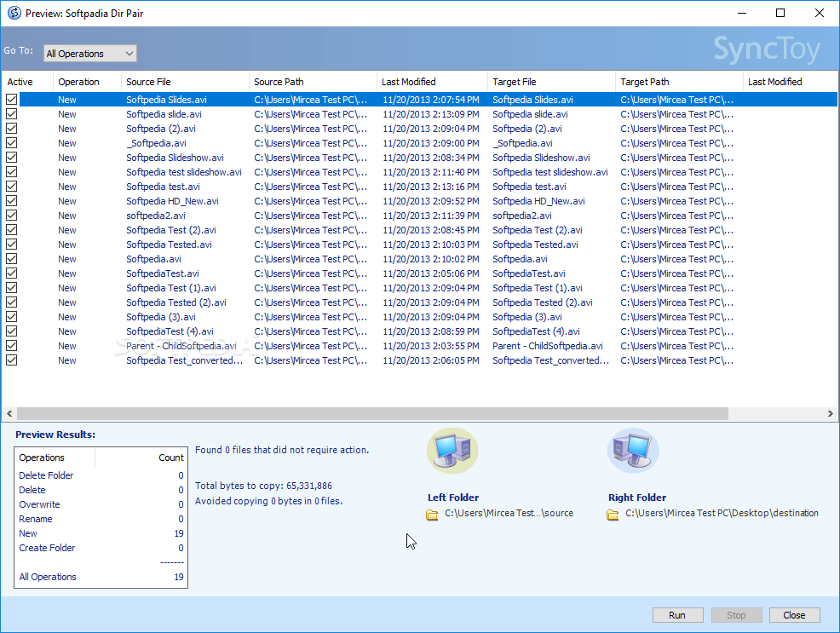Select the Overwrite operation link
This screenshot has height=633, width=840.
[x=40, y=504]
